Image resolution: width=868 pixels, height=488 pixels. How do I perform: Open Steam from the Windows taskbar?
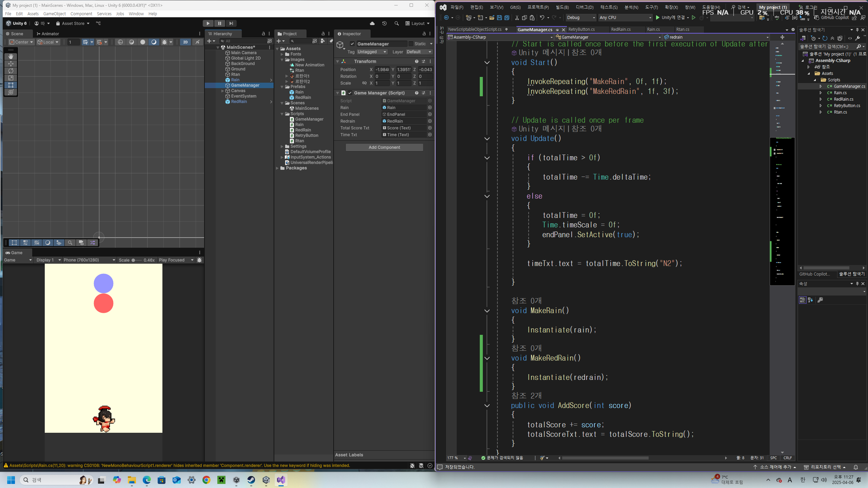click(251, 480)
